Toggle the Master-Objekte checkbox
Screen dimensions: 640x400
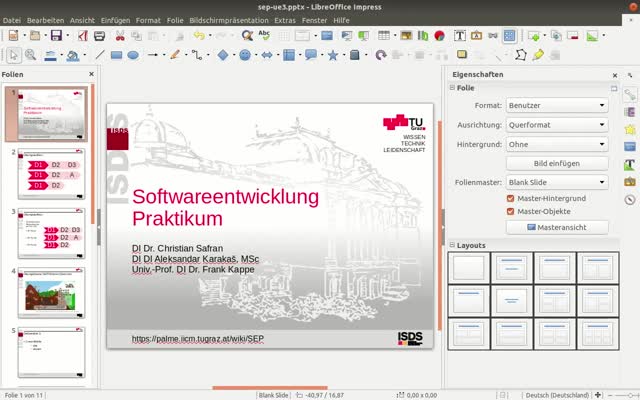511,211
